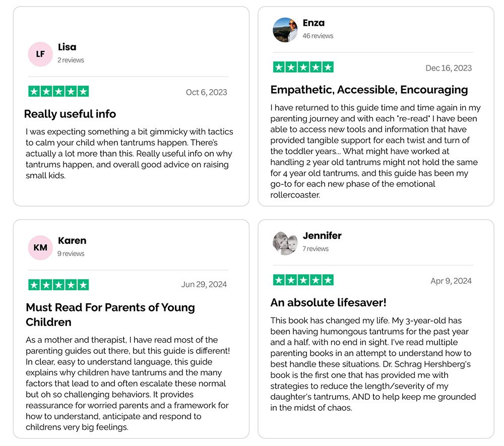Open the "An absolute lifesaver!" review title
504x446 pixels.
pyautogui.click(x=329, y=303)
